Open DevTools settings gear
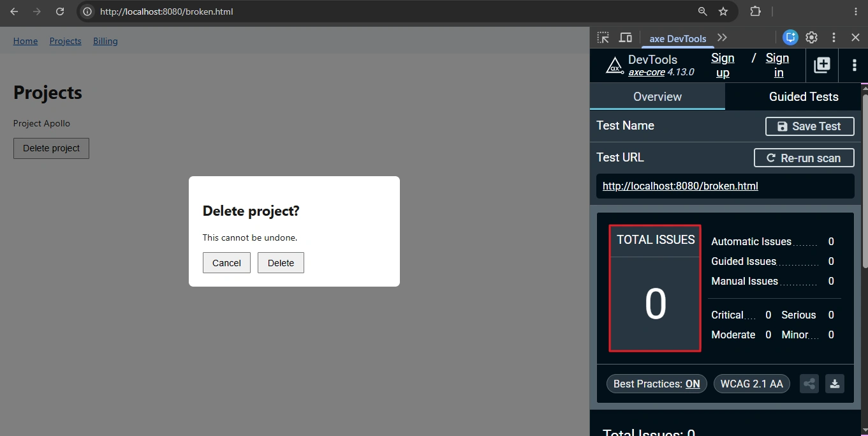 tap(812, 38)
